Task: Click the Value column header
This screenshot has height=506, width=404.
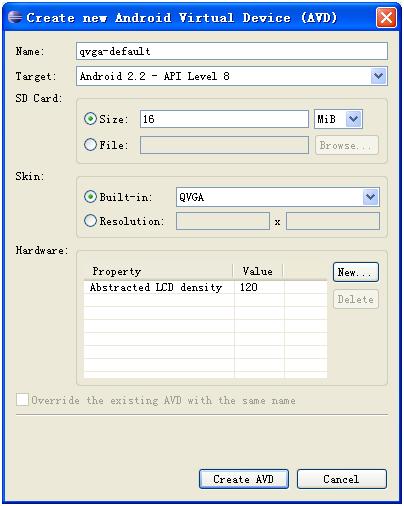Action: [x=258, y=271]
